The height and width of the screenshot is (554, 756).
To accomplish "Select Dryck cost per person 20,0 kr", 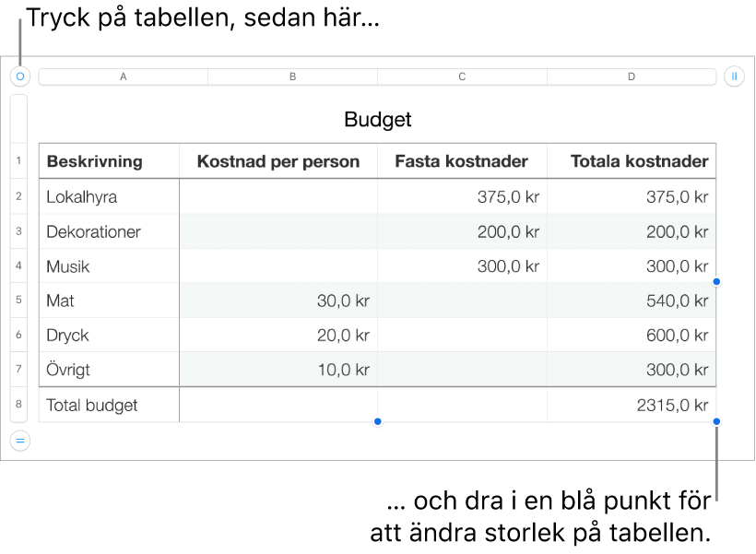I will (278, 336).
